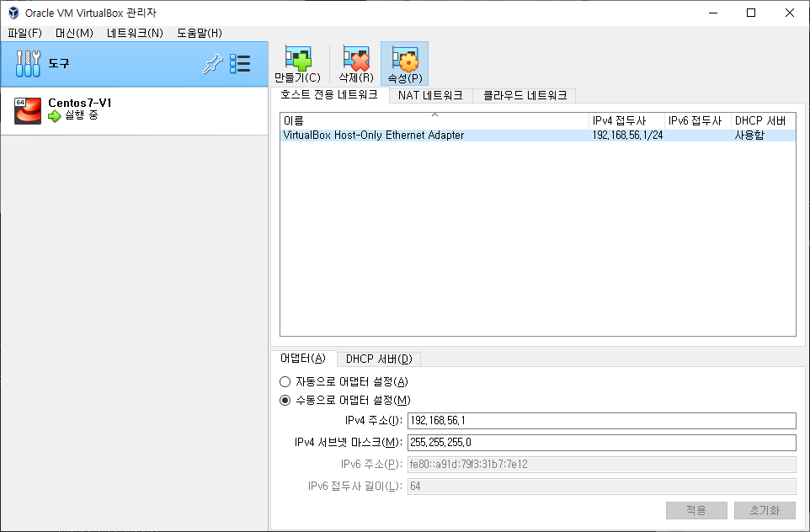Click the pin icon in 도구 row

212,63
